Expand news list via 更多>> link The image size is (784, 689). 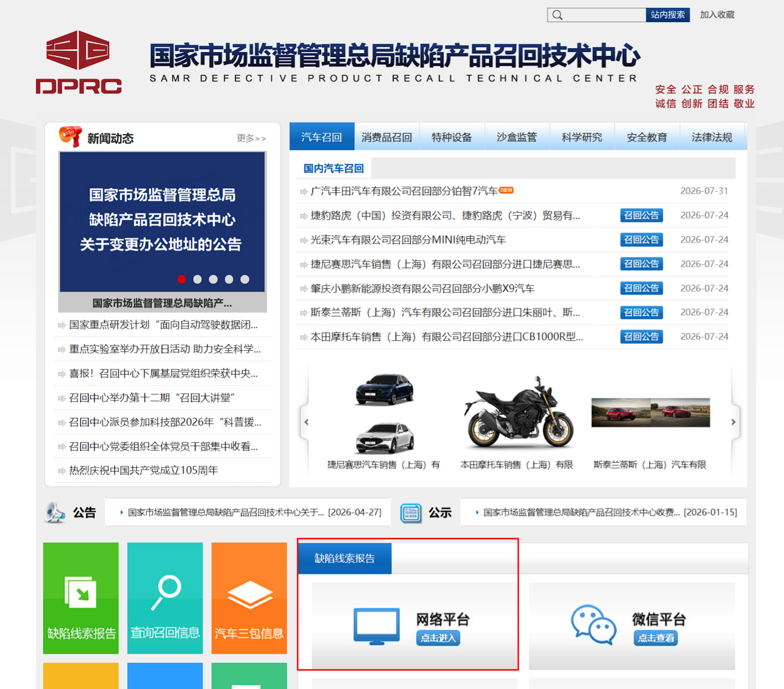coord(251,138)
